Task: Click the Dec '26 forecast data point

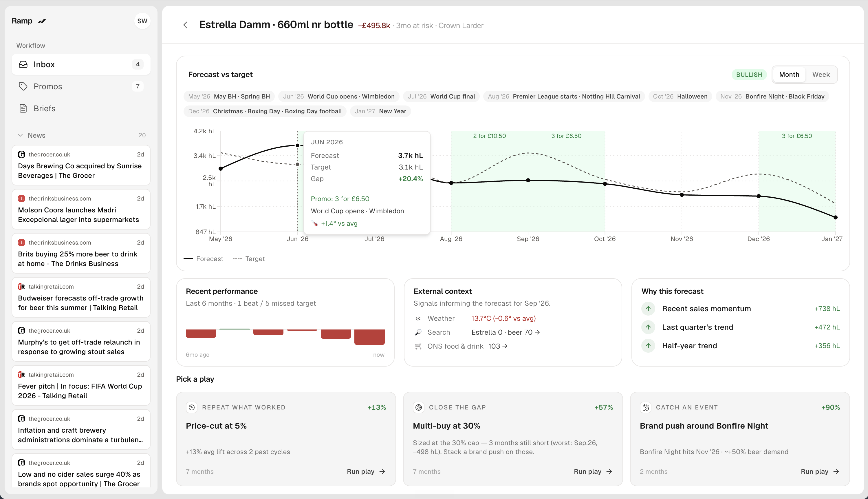Action: 759,196
